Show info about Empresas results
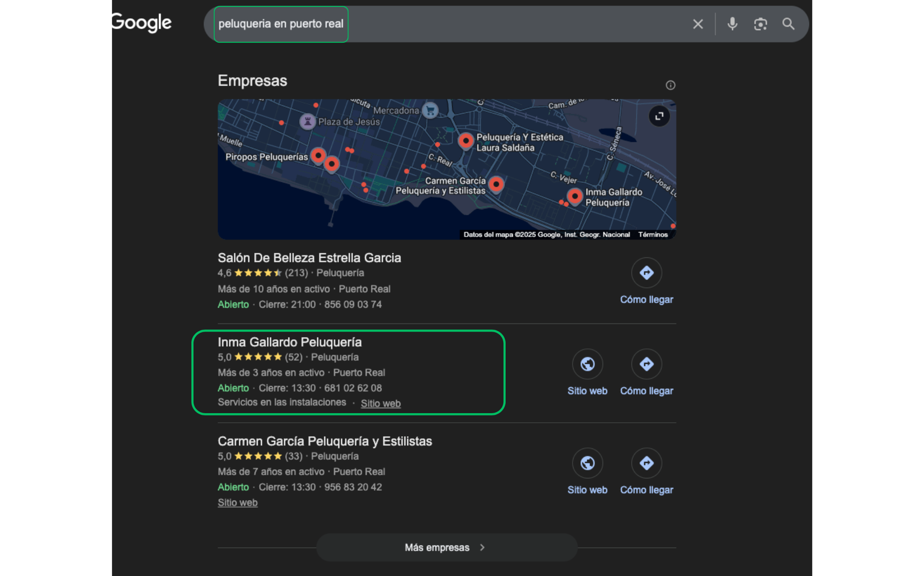Image resolution: width=924 pixels, height=576 pixels. (670, 85)
